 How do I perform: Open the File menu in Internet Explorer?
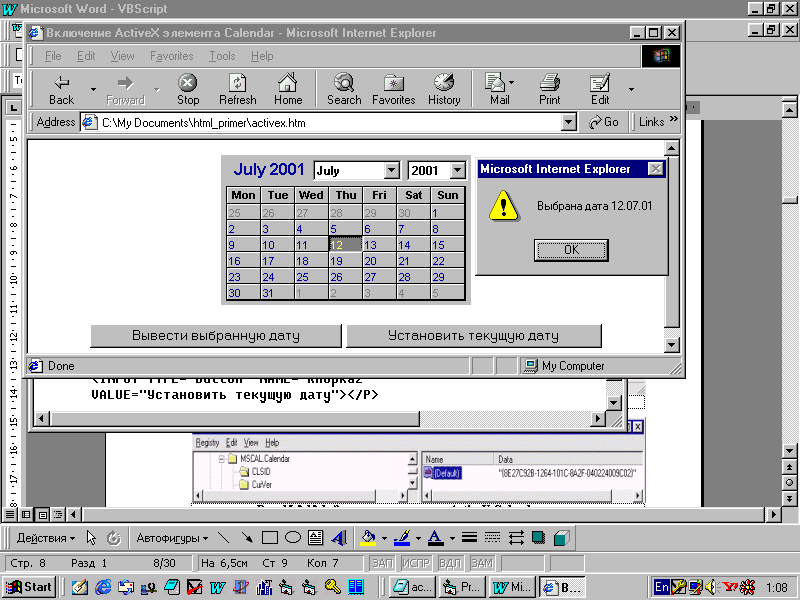(x=53, y=56)
